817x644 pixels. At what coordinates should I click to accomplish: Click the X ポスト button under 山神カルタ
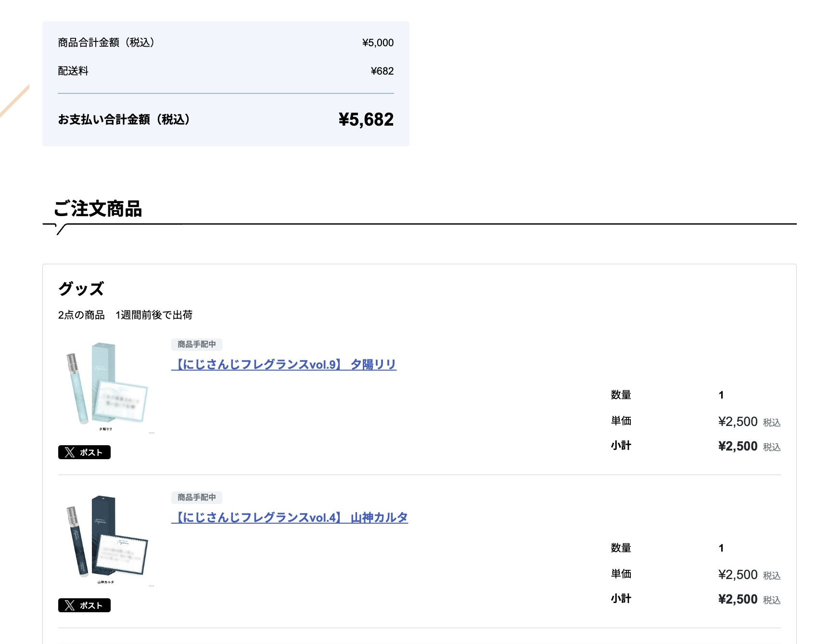click(x=84, y=605)
